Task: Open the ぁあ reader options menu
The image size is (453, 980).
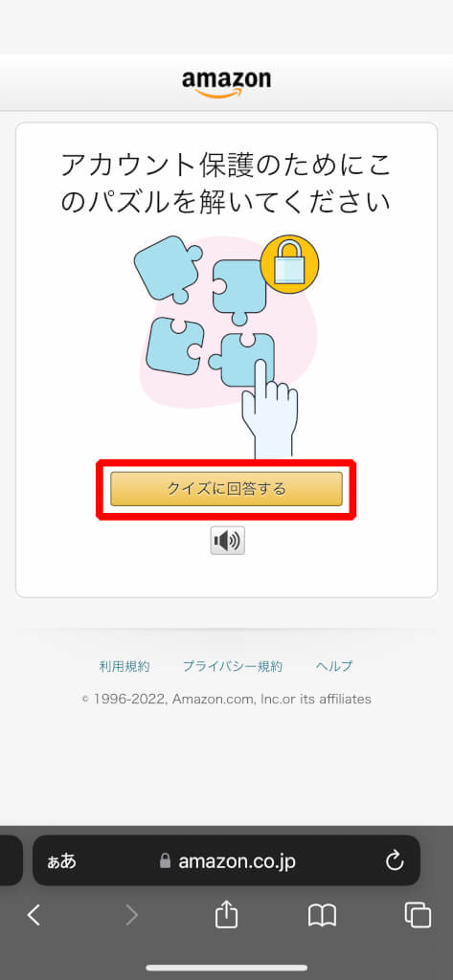Action: click(62, 861)
